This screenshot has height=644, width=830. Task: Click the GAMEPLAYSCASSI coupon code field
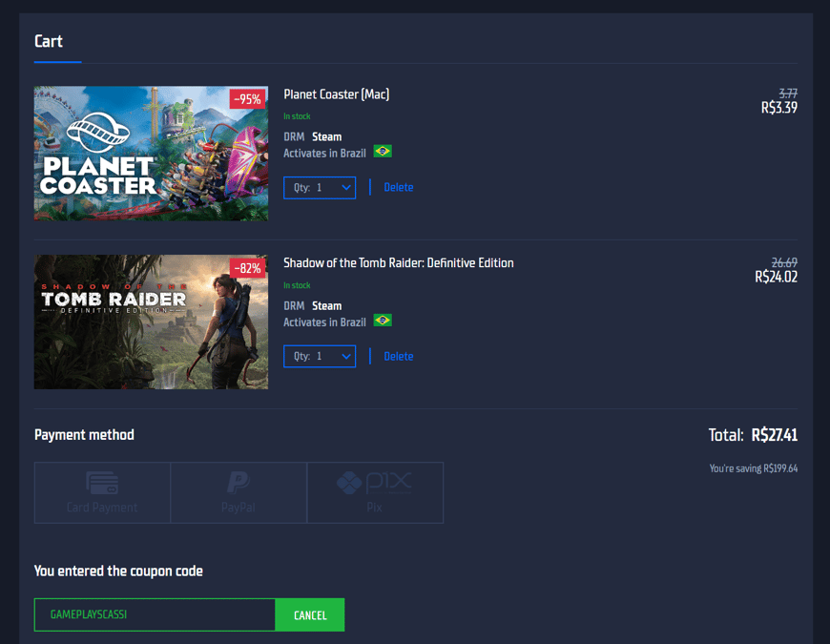(155, 614)
